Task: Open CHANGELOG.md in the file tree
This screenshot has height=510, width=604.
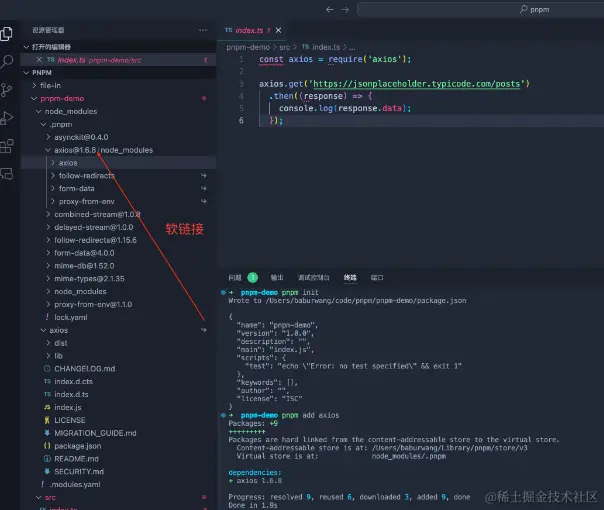Action: coord(118,369)
